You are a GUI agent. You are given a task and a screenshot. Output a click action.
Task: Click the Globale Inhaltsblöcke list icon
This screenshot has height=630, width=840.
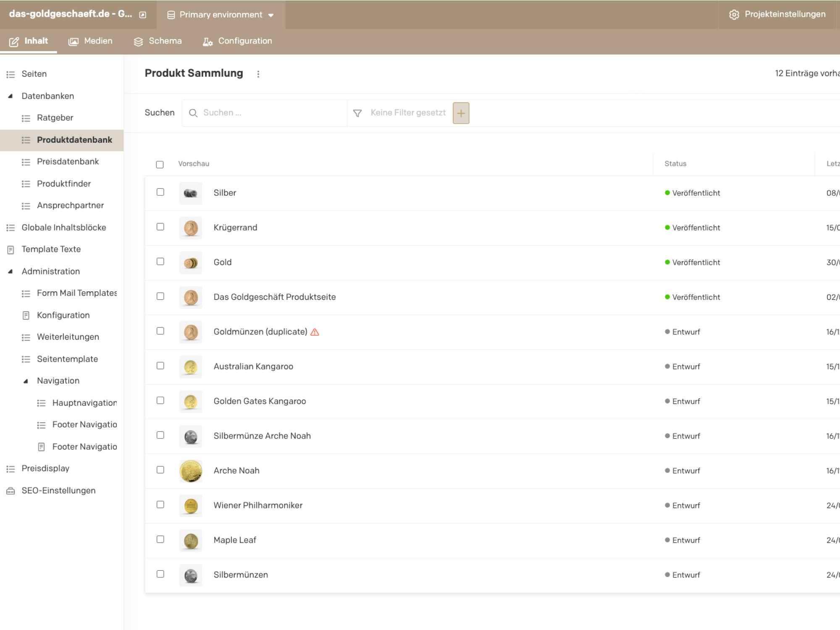[x=10, y=228]
